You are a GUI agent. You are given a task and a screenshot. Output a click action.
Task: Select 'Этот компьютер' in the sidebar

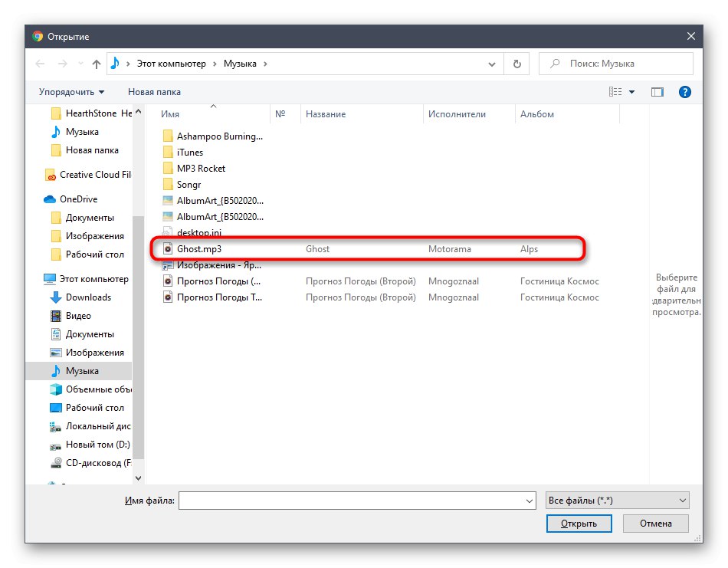point(86,279)
